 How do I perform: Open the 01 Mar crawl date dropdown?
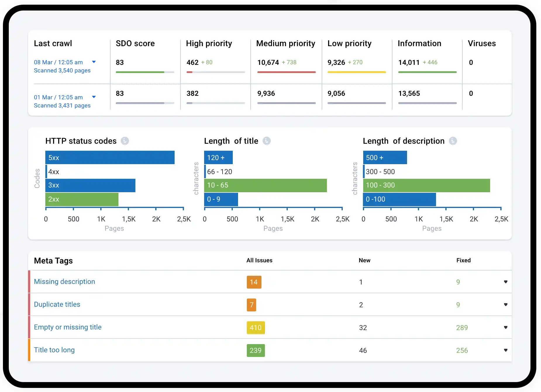[94, 97]
